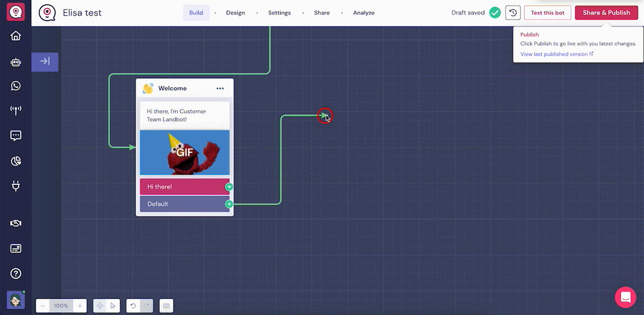644x315 pixels.
Task: Open the help question mark icon
Action: point(16,274)
